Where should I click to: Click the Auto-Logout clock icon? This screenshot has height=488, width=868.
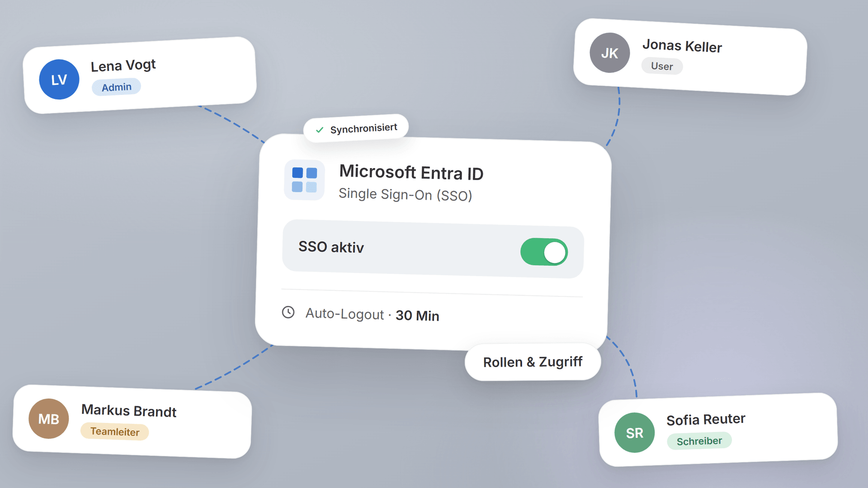pos(288,312)
